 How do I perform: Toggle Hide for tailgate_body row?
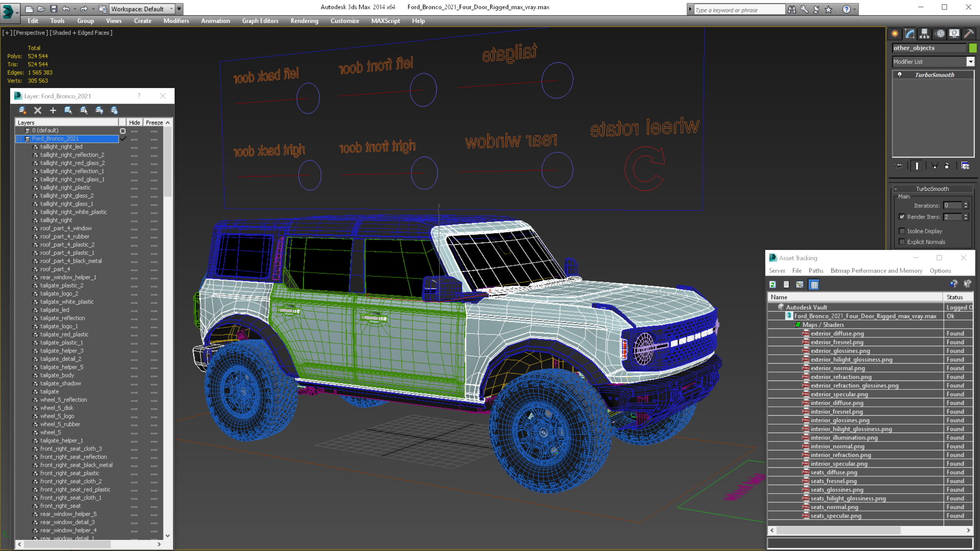tap(134, 376)
